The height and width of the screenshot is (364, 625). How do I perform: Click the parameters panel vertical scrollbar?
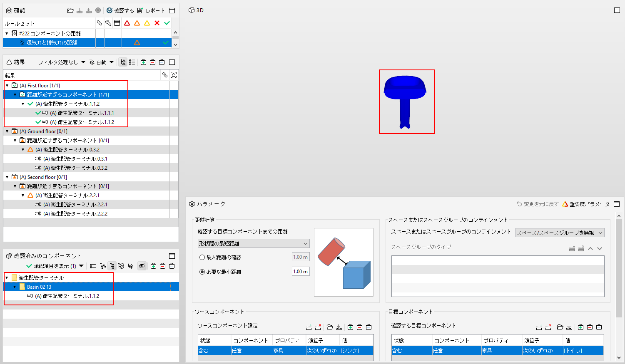coord(619,268)
